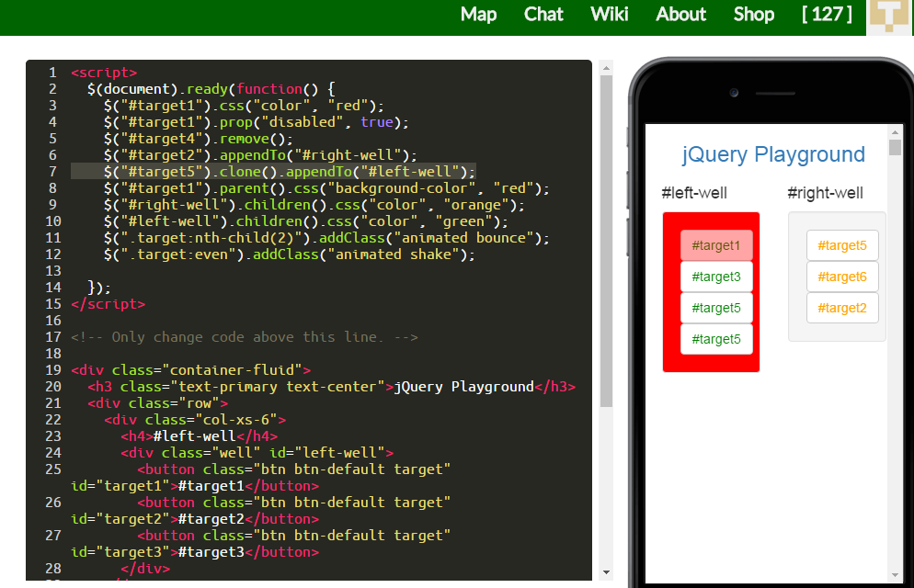Screen dimensions: 914x588
Task: Click the 'Only change code above this line' comment
Action: [245, 337]
